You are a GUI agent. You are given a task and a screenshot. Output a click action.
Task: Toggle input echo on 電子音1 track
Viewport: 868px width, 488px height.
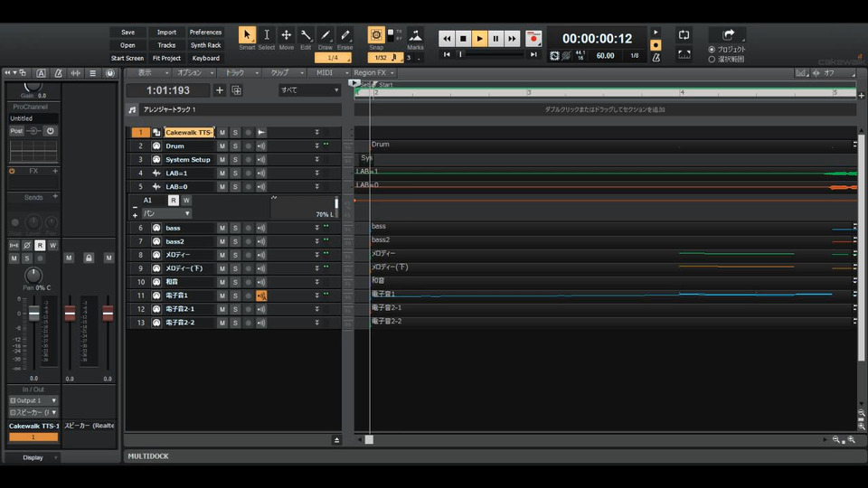tap(261, 296)
